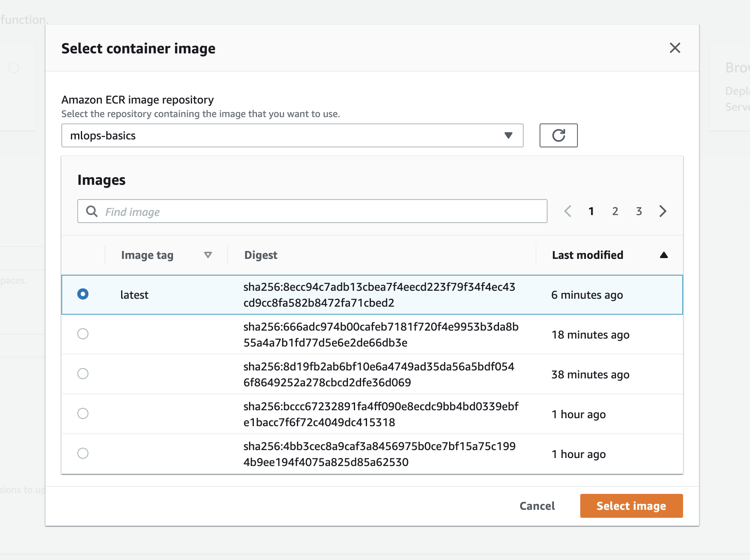Click the Image tag column header
The height and width of the screenshot is (560, 750).
pyautogui.click(x=147, y=255)
